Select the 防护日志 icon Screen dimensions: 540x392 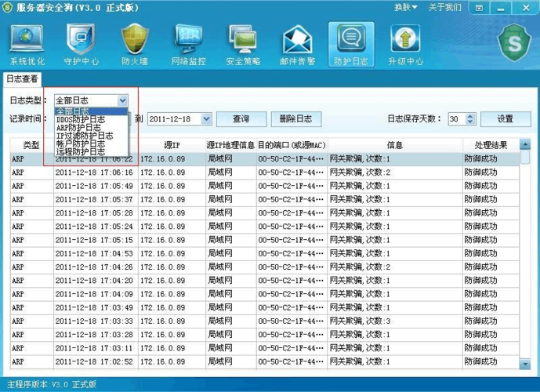click(x=351, y=45)
